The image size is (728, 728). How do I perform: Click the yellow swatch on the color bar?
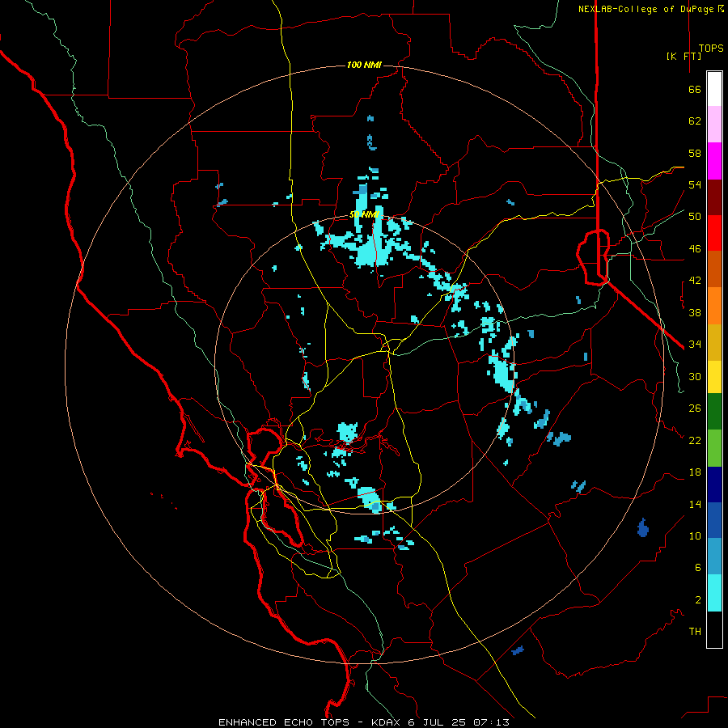click(714, 377)
